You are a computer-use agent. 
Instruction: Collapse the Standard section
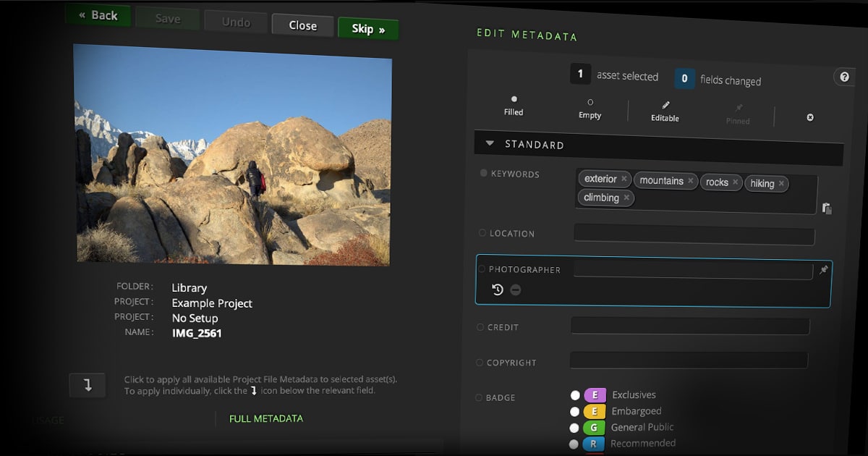[490, 143]
